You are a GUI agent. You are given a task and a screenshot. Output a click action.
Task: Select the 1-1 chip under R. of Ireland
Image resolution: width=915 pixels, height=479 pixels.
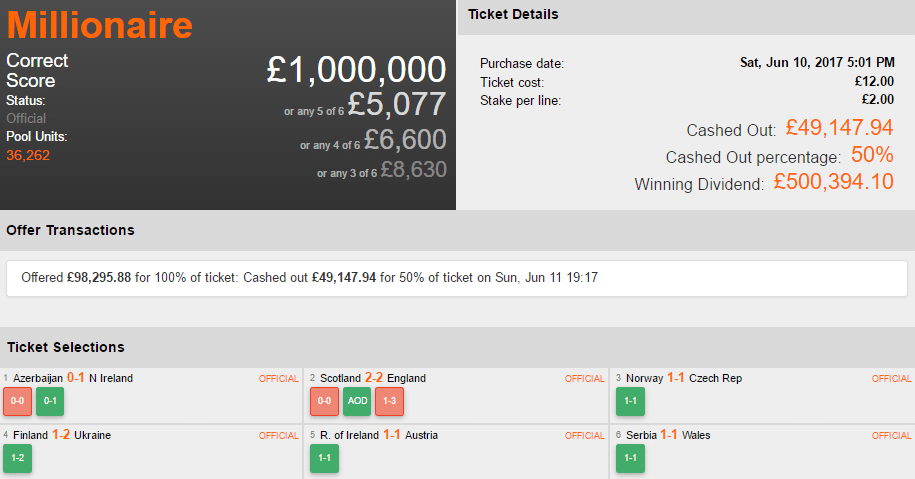[x=324, y=458]
